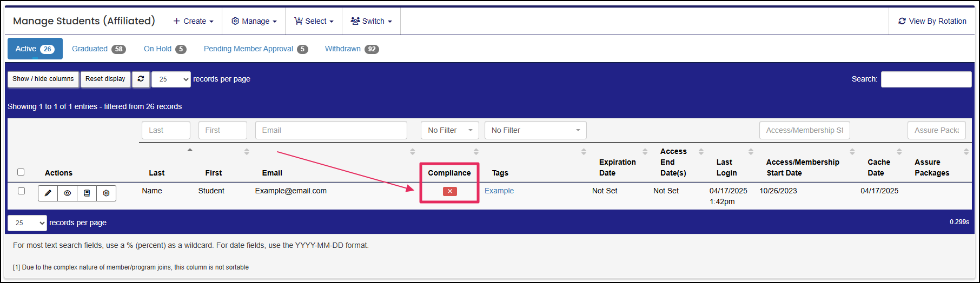
Task: Sort by the Last name column arrow
Action: click(190, 150)
